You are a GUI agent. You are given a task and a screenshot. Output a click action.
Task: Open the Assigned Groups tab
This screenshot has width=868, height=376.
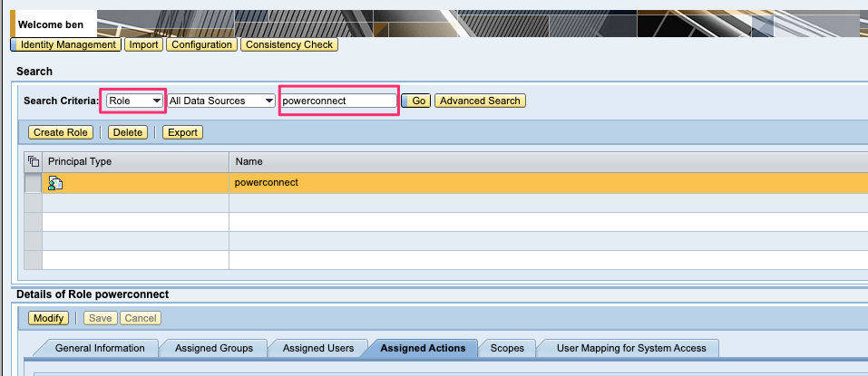coord(214,348)
